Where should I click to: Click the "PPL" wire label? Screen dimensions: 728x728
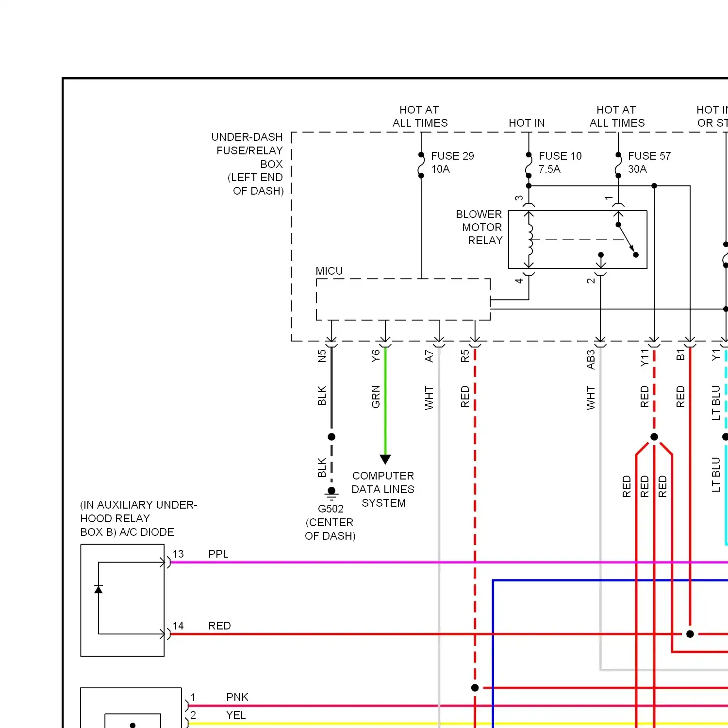[218, 554]
